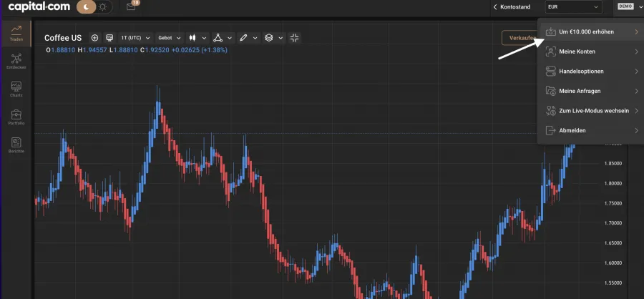Click the Verkaufen button
The image size is (644, 299).
coord(521,38)
